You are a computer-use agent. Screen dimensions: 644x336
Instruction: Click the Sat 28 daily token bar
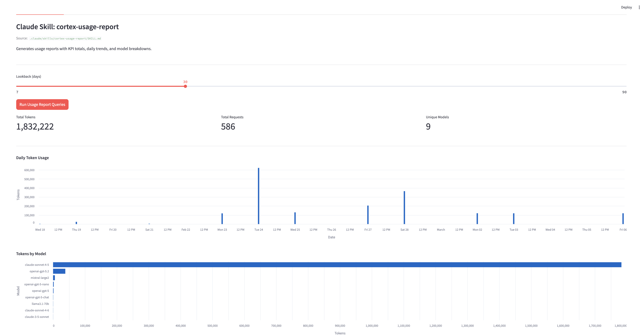(404, 208)
